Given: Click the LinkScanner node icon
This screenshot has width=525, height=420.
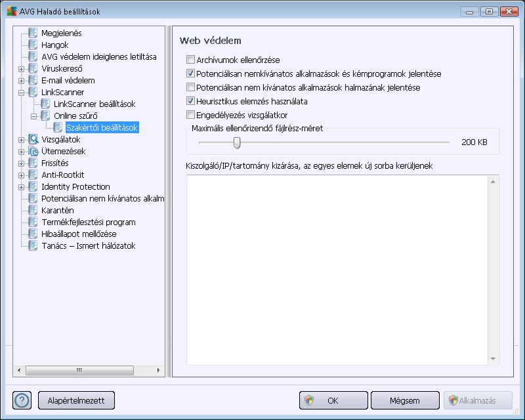Looking at the screenshot, I should (33, 92).
